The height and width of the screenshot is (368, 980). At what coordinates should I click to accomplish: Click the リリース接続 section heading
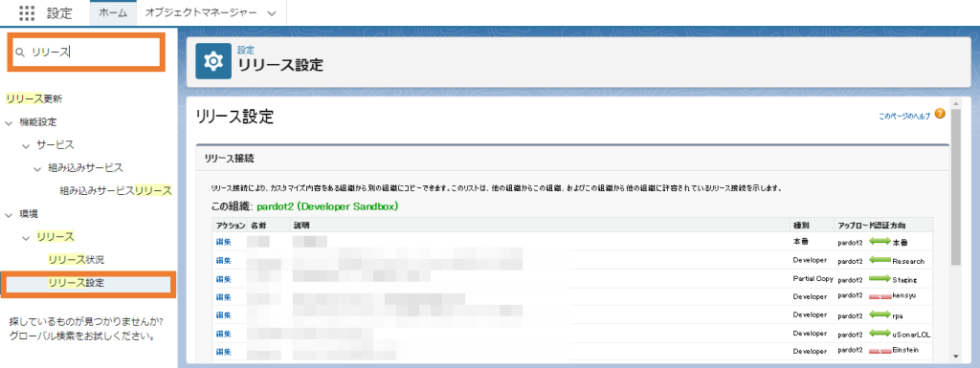229,158
